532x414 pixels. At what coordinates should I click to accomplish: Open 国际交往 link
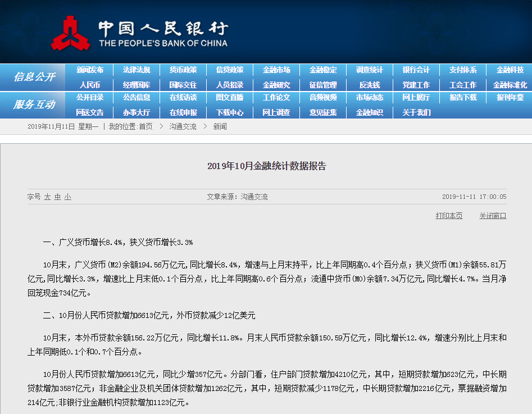point(183,85)
